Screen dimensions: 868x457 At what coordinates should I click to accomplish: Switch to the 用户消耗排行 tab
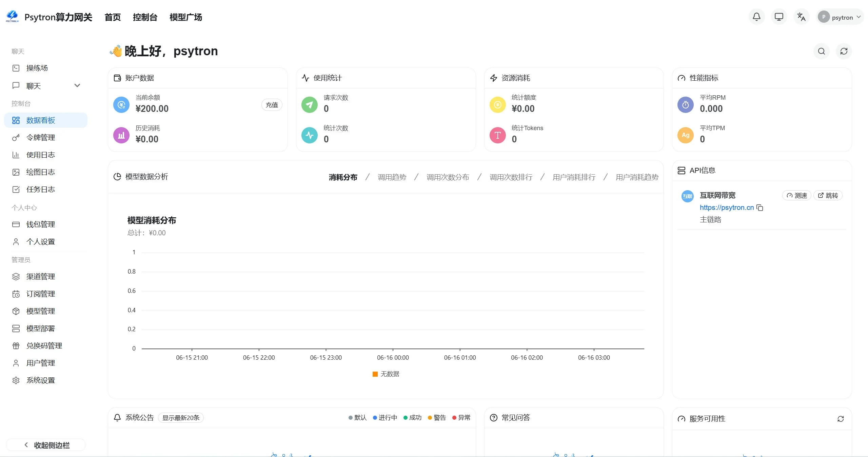(x=574, y=177)
